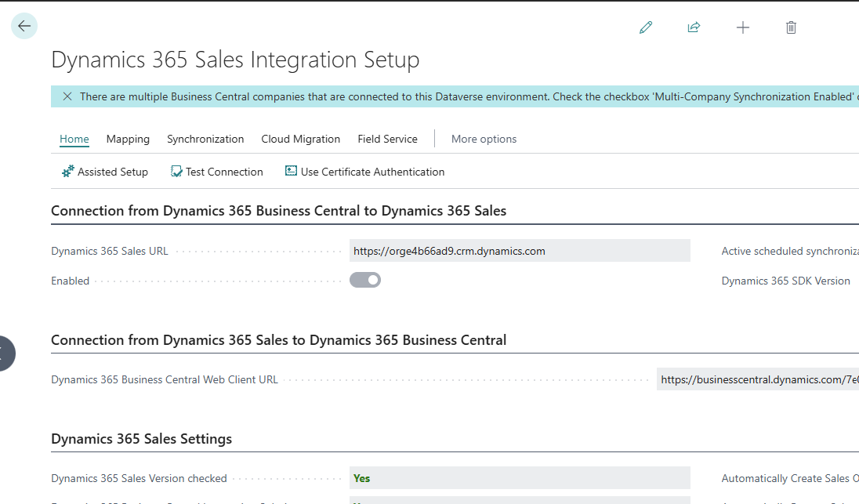Switch to the Mapping tab
Screen dimensions: 859x504
[x=128, y=139]
